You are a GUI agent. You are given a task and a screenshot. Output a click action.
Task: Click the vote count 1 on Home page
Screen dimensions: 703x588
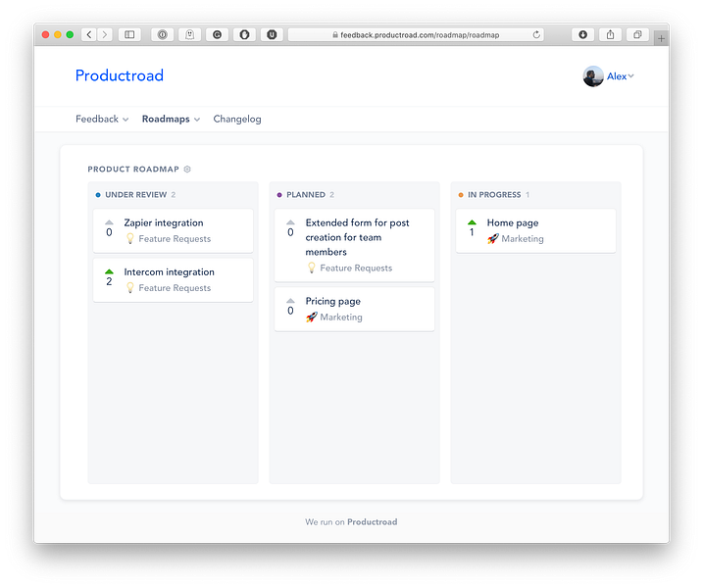tap(472, 232)
